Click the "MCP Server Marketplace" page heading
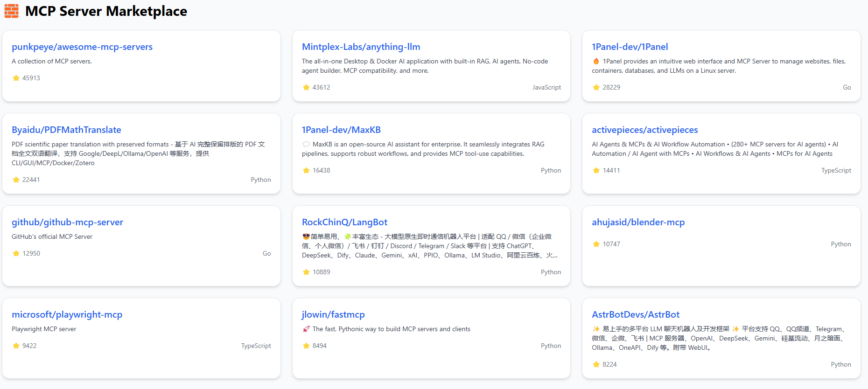 point(106,11)
